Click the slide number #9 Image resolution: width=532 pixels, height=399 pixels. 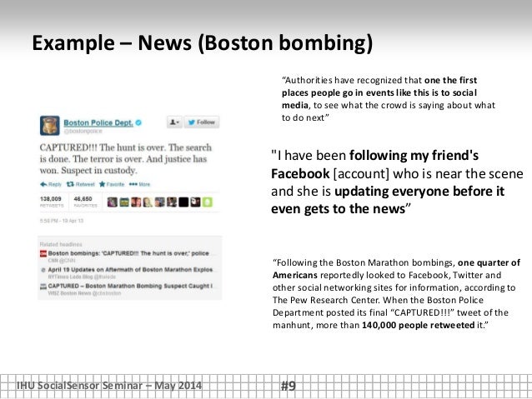point(289,386)
